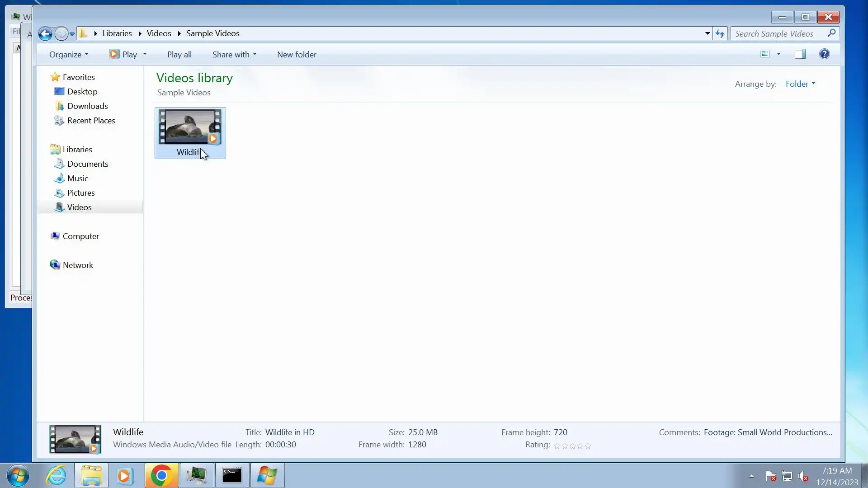The image size is (868, 488).
Task: Select the Wildlife video thumbnail
Action: pyautogui.click(x=190, y=128)
